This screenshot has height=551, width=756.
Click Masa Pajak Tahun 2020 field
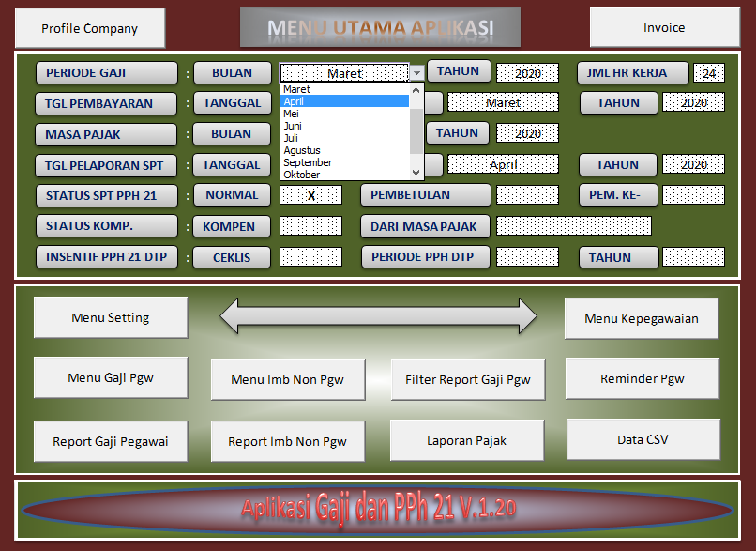coord(527,133)
